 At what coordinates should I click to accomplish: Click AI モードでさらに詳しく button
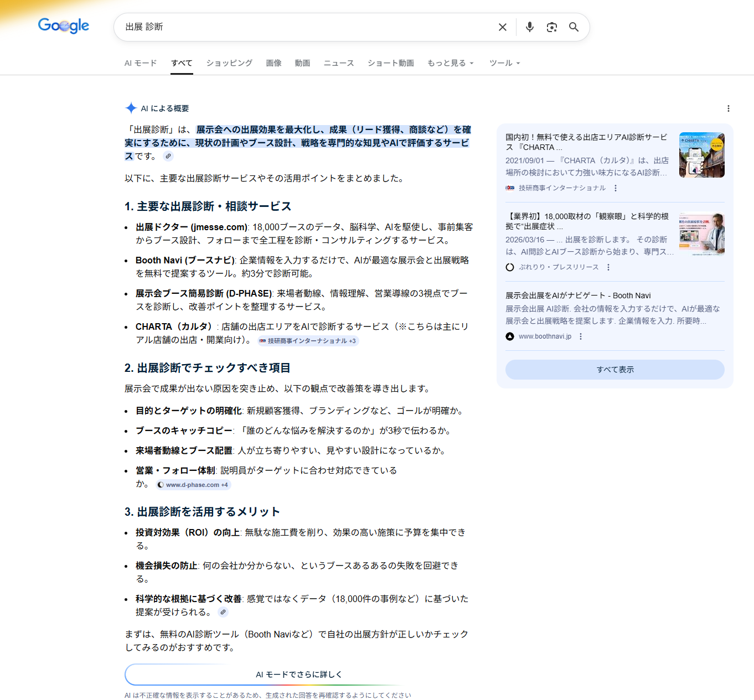[299, 675]
